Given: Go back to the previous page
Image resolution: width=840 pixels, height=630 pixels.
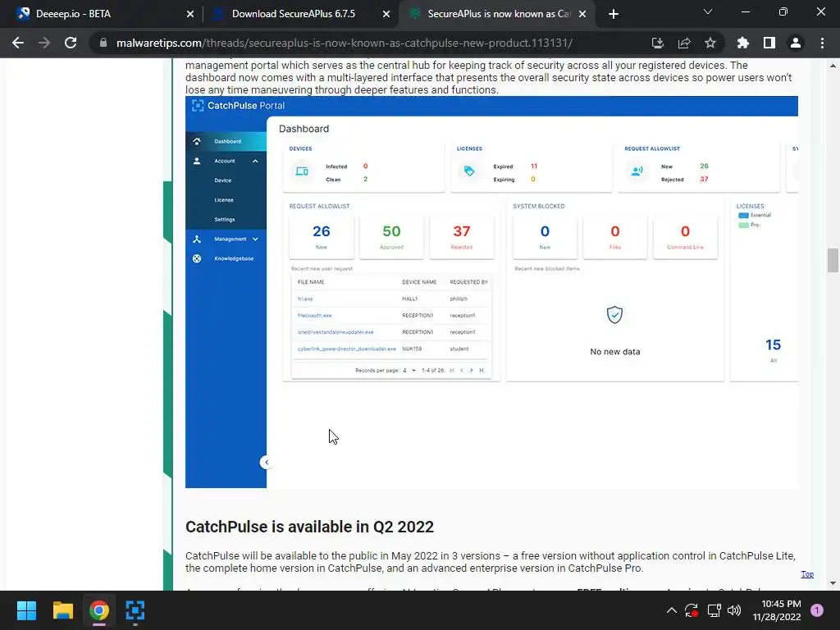Looking at the screenshot, I should tap(18, 43).
